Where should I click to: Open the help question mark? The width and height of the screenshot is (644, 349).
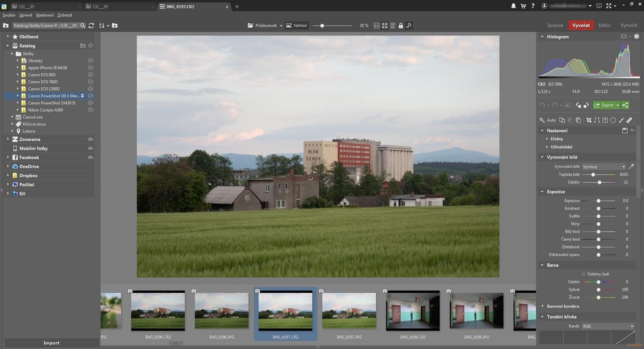(533, 6)
